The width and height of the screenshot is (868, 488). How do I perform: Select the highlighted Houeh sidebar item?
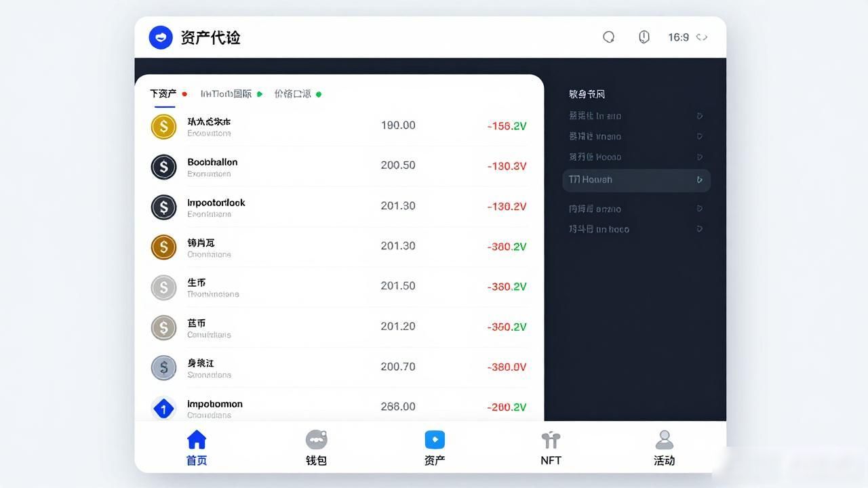pyautogui.click(x=637, y=180)
